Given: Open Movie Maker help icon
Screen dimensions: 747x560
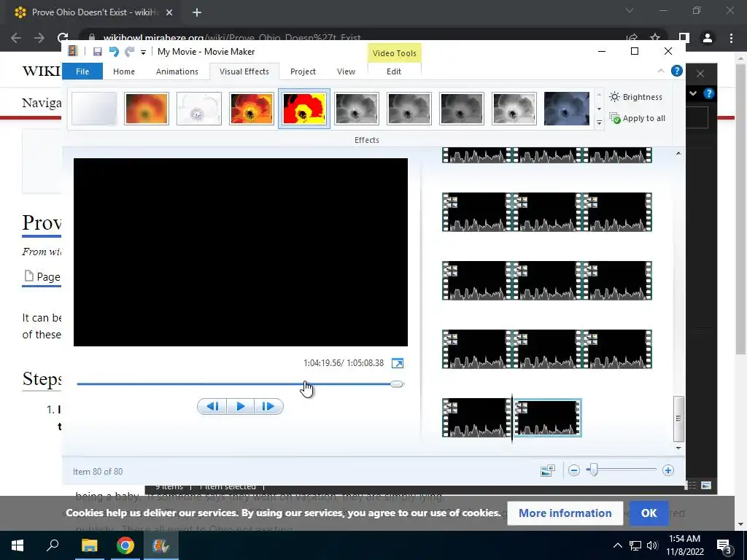Looking at the screenshot, I should tap(676, 71).
